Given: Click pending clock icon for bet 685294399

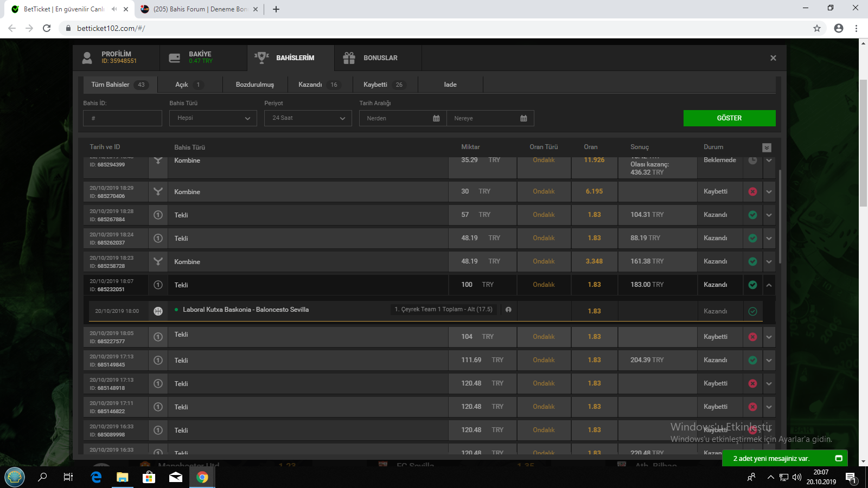Looking at the screenshot, I should (752, 160).
